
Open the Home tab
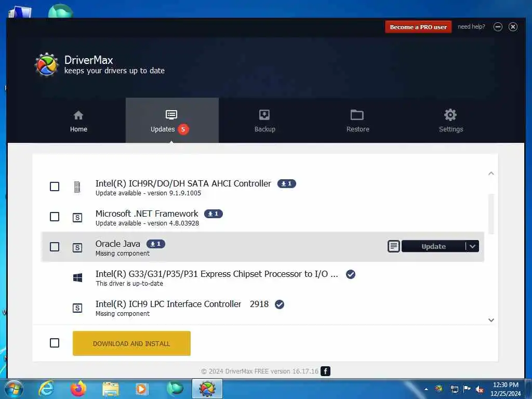[x=78, y=121]
